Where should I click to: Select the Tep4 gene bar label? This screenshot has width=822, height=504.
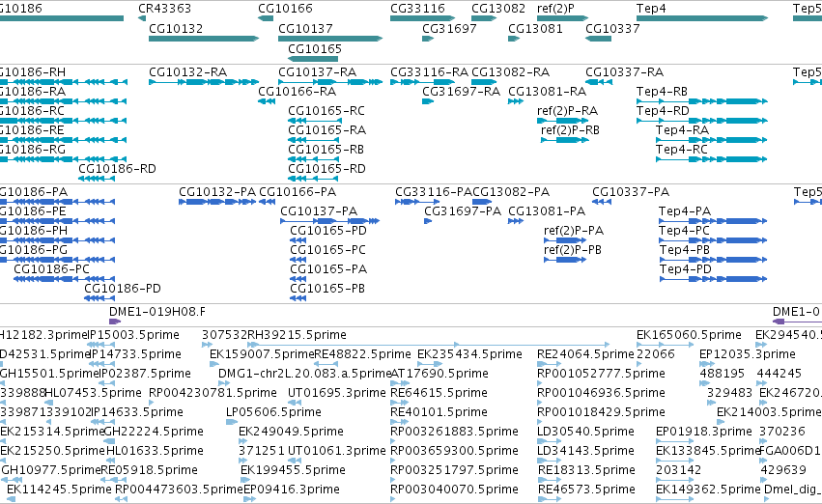[651, 9]
